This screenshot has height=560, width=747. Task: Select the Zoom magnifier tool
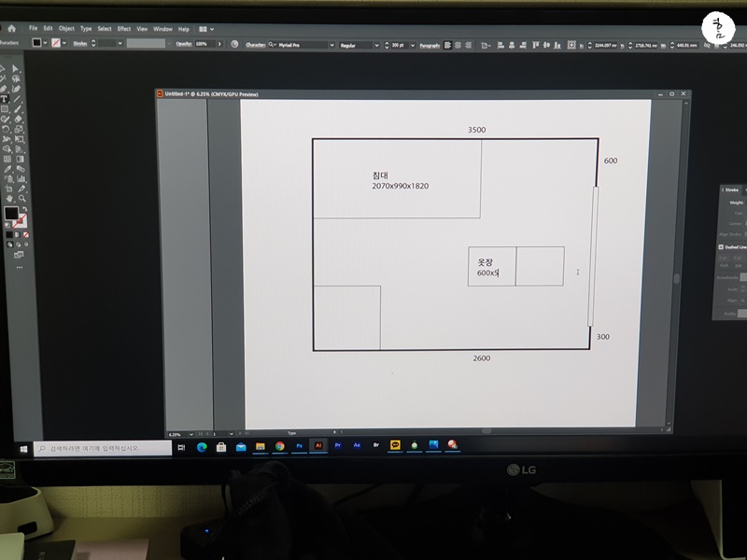[21, 199]
